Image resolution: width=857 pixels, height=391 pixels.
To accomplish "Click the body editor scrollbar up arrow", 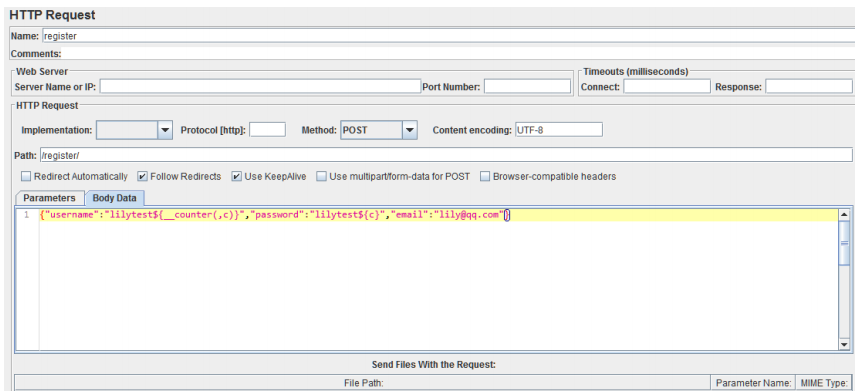I will [x=844, y=215].
